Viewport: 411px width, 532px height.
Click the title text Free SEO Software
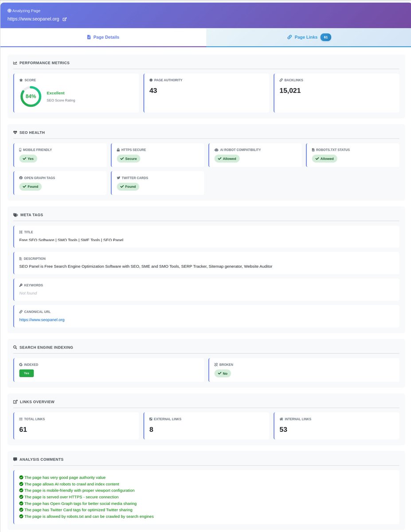(x=71, y=240)
